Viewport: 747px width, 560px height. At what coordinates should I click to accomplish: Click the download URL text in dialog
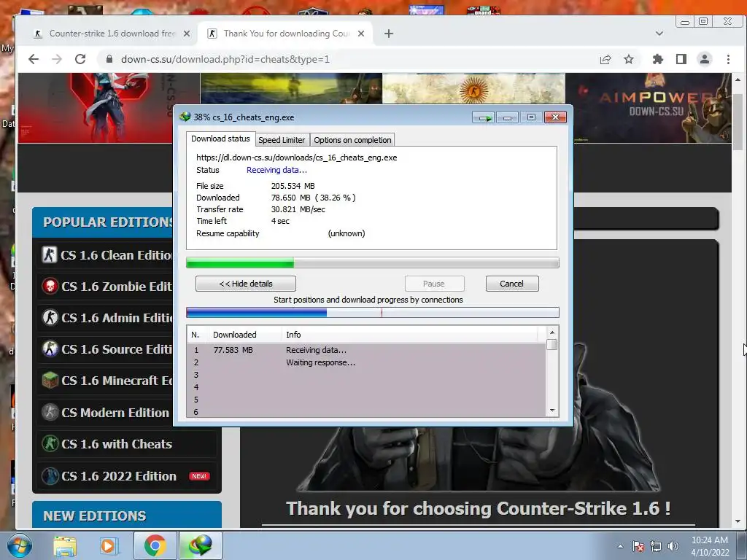click(297, 157)
